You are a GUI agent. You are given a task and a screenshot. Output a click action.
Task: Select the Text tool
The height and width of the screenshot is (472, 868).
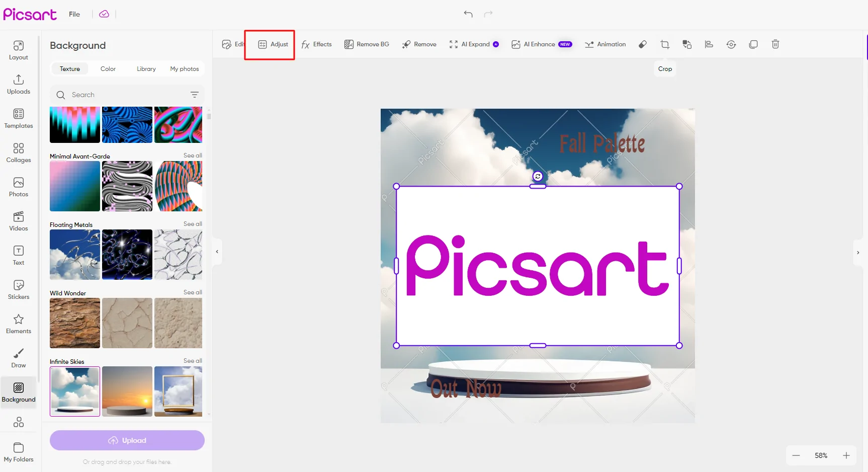click(x=19, y=256)
